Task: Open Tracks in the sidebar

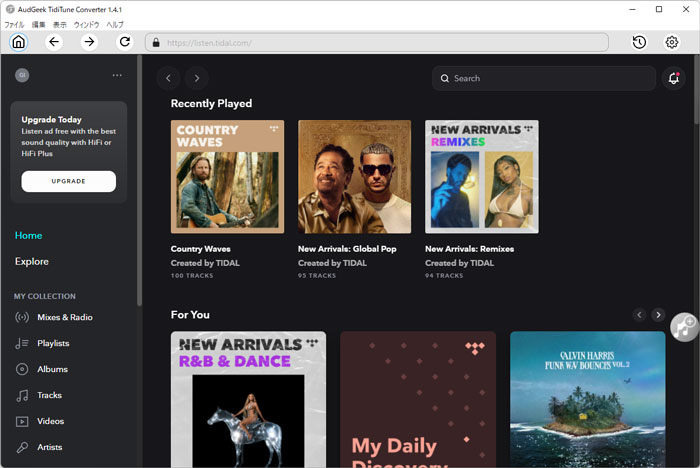Action: (x=39, y=395)
